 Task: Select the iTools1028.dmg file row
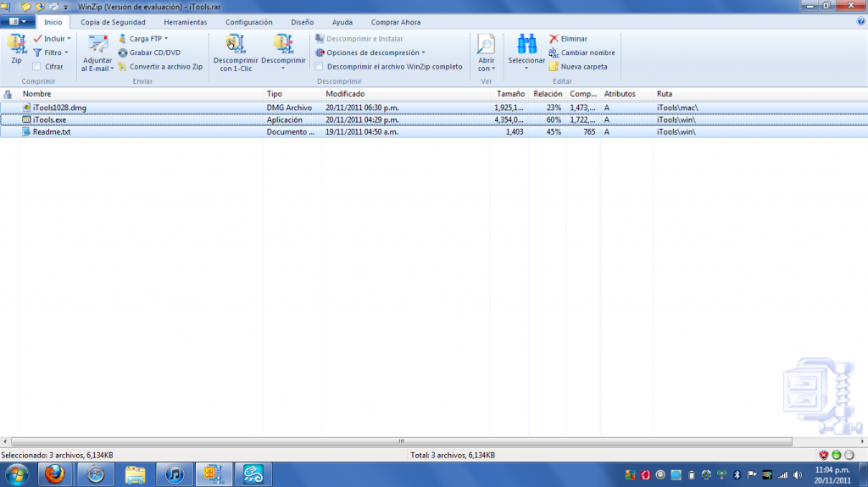(x=434, y=108)
